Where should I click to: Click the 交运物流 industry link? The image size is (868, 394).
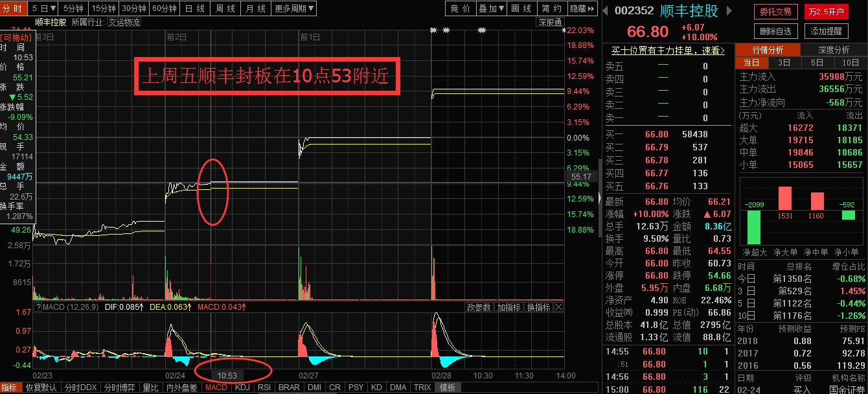point(123,22)
